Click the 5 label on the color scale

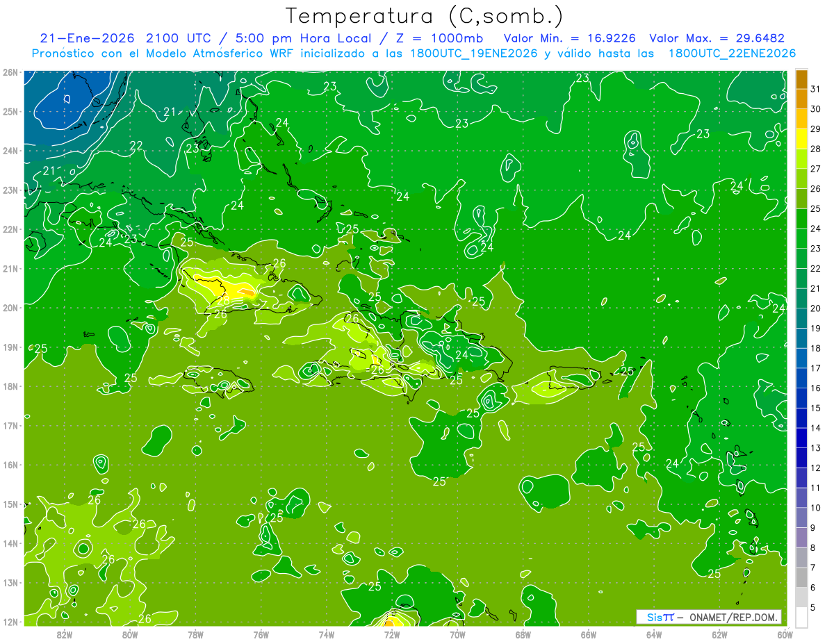(x=813, y=608)
